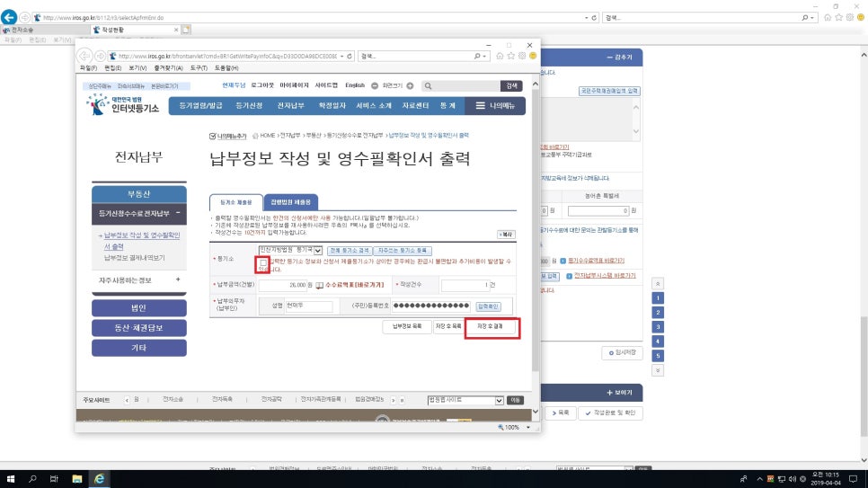Image resolution: width=868 pixels, height=488 pixels.
Task: Click the hamburger 나의메뉴 icon
Action: [481, 105]
